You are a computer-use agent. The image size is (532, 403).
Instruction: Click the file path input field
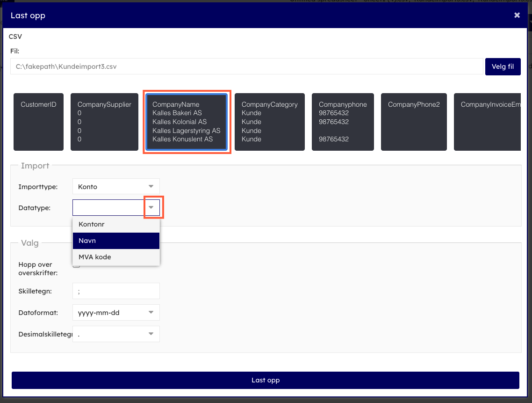point(246,66)
